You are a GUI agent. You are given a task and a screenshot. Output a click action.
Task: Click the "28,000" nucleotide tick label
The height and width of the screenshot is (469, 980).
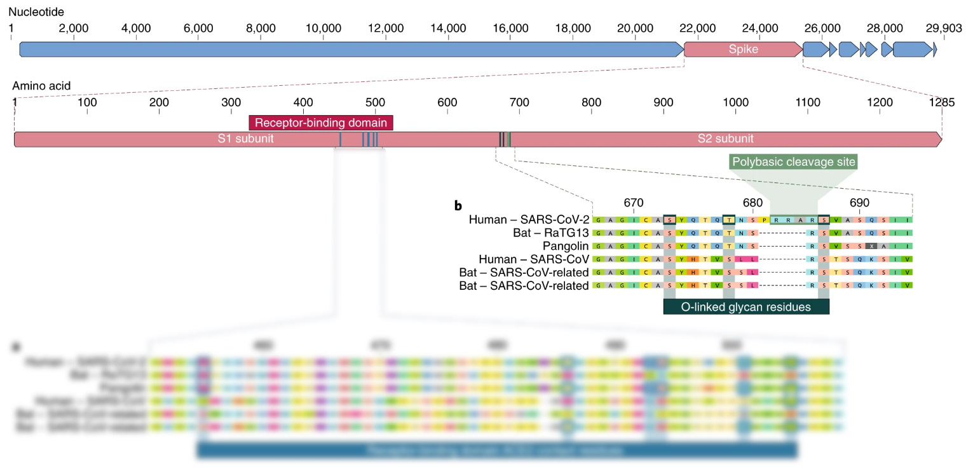tap(885, 28)
